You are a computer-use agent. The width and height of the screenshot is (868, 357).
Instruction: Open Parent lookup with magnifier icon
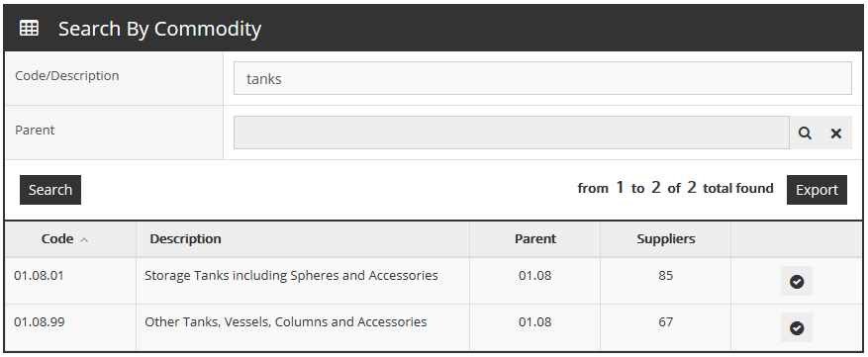pos(805,133)
